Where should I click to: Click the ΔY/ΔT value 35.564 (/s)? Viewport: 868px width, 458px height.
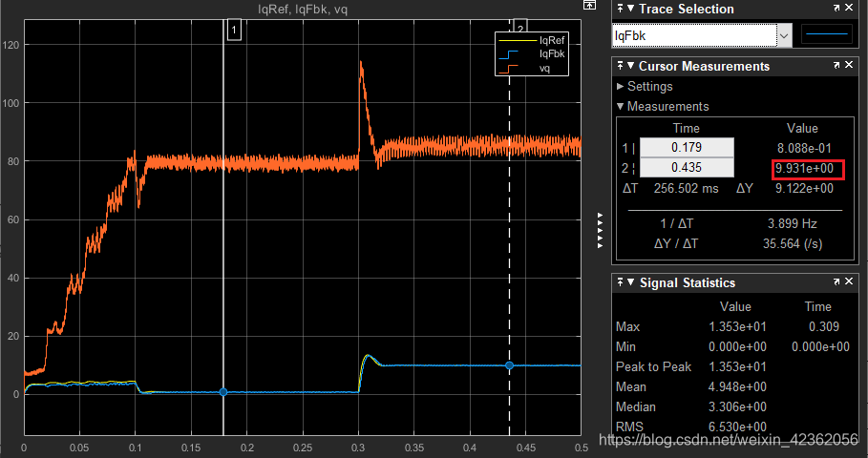click(x=793, y=244)
